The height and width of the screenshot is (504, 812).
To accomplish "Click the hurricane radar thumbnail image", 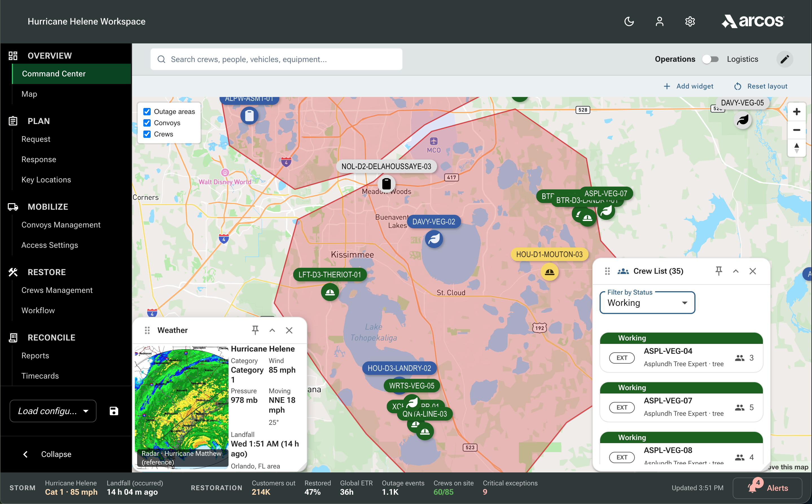I will point(181,407).
